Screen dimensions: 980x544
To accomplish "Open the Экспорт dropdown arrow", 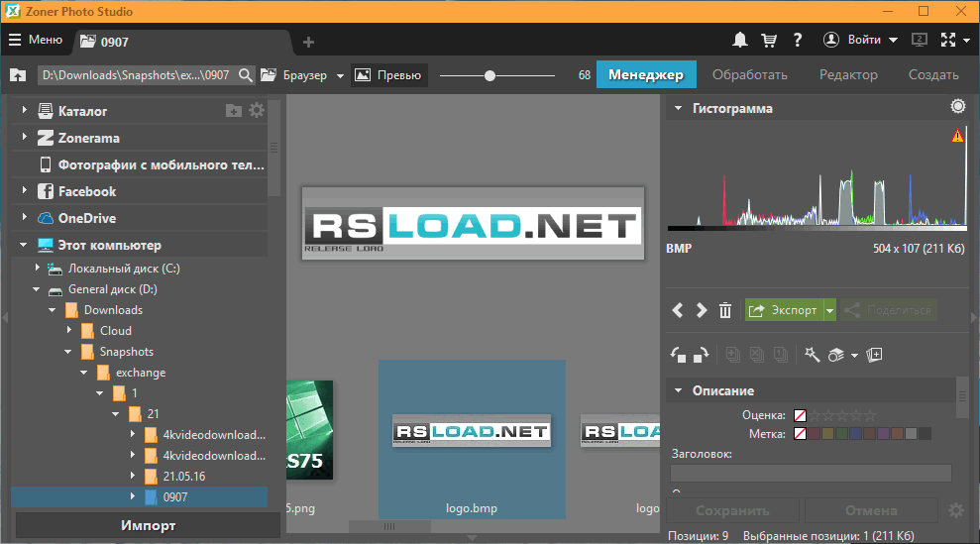I will click(830, 310).
